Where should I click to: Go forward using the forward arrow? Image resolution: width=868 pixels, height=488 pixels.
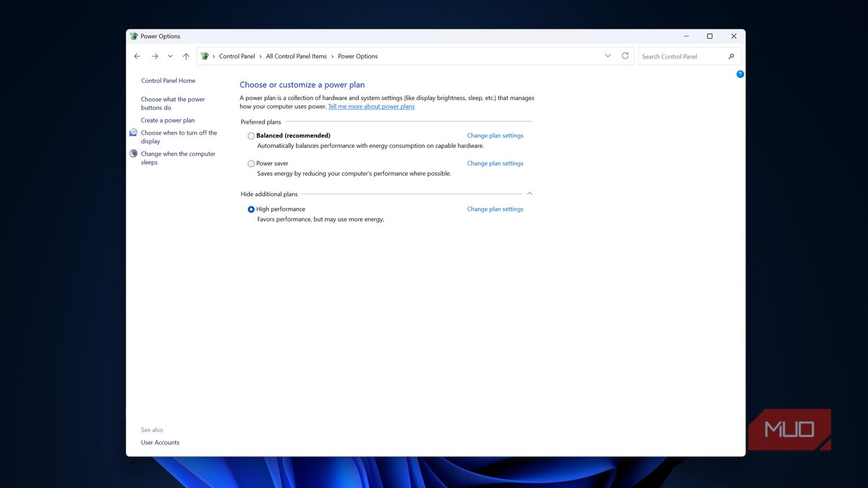pos(155,56)
